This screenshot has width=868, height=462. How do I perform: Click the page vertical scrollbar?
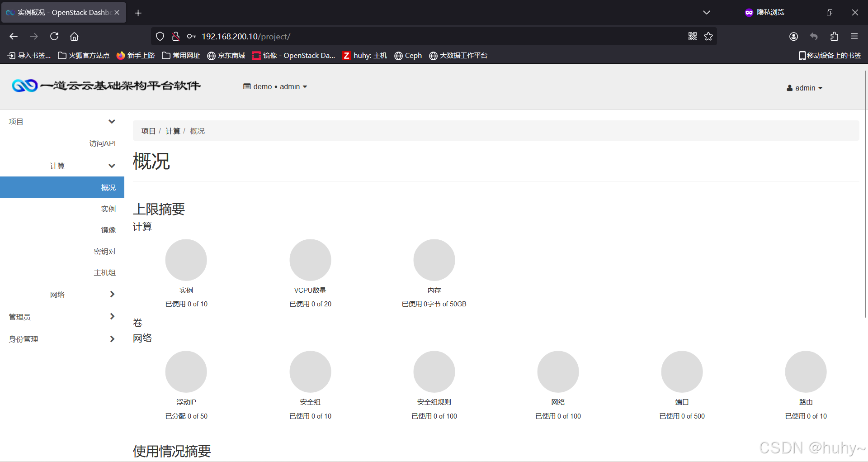(x=866, y=194)
